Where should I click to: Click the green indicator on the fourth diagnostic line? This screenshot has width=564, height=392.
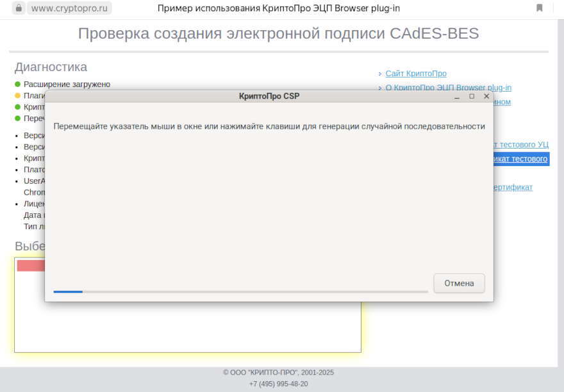coord(17,118)
